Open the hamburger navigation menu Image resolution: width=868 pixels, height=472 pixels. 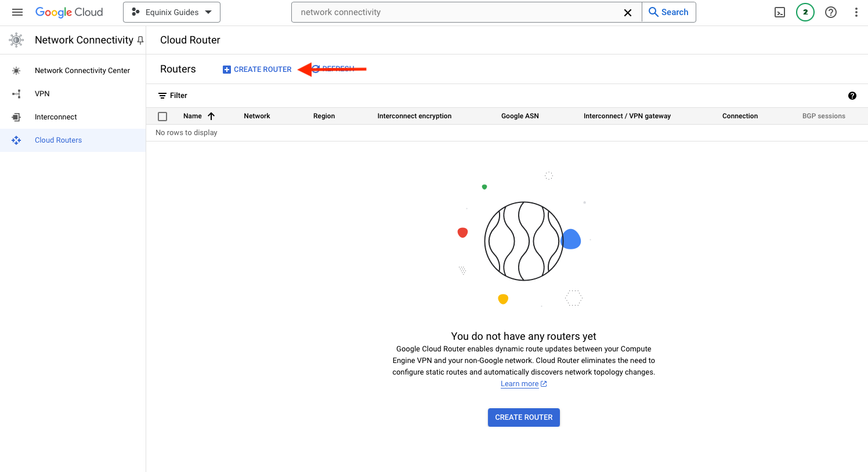[x=17, y=12]
